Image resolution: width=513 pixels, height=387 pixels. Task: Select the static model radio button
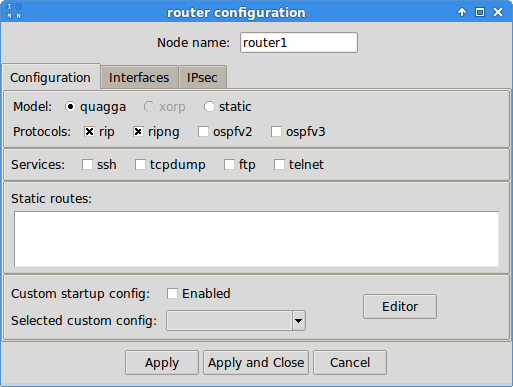click(209, 107)
